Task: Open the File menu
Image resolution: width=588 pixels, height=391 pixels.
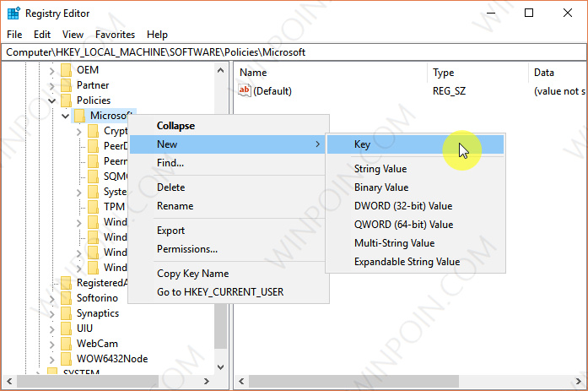Action: tap(14, 35)
